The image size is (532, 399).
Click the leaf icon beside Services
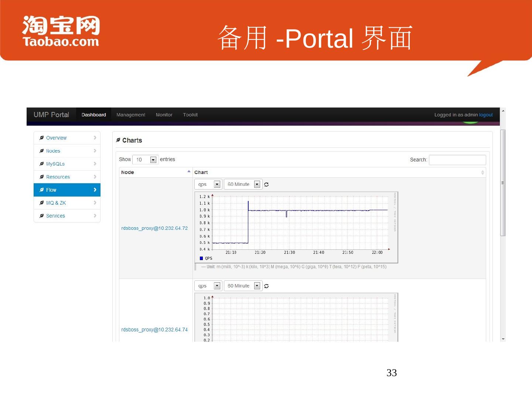(42, 216)
